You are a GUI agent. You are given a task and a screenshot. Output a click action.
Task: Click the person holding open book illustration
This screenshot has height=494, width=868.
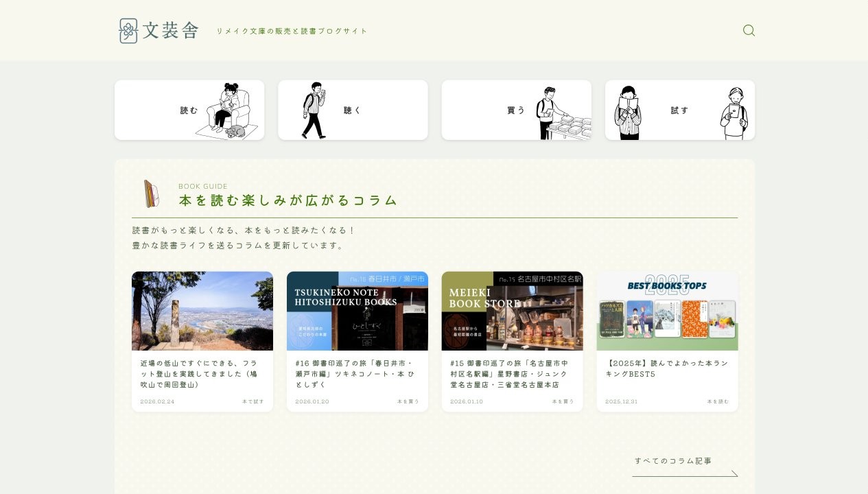point(626,113)
